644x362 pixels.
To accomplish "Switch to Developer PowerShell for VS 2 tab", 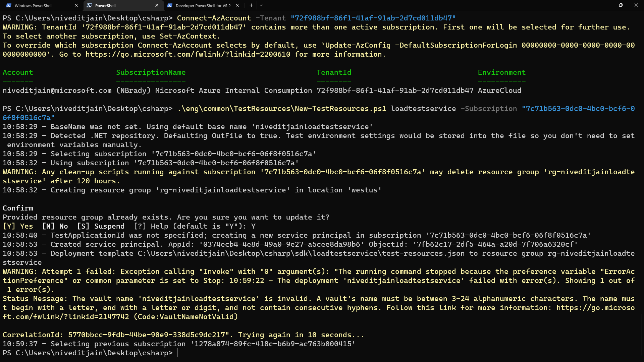I will coord(201,5).
